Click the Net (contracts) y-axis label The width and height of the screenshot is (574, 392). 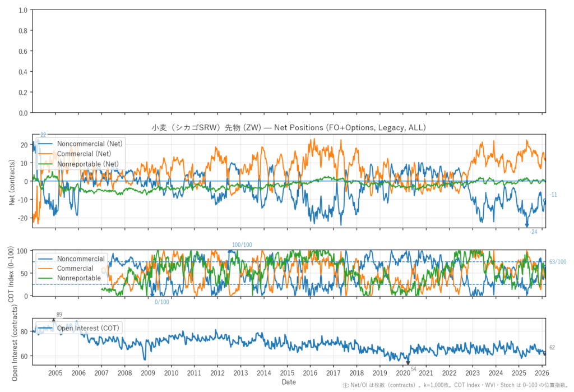click(x=12, y=181)
